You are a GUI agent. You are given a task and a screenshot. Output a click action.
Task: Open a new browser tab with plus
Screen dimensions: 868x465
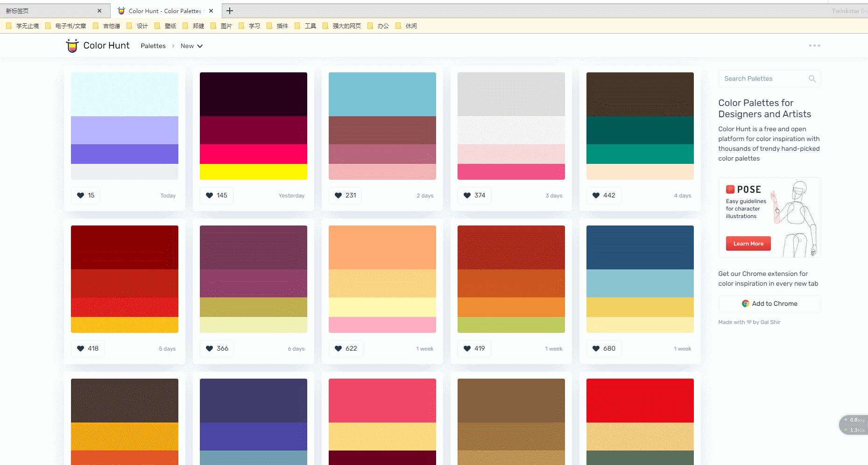pos(229,11)
